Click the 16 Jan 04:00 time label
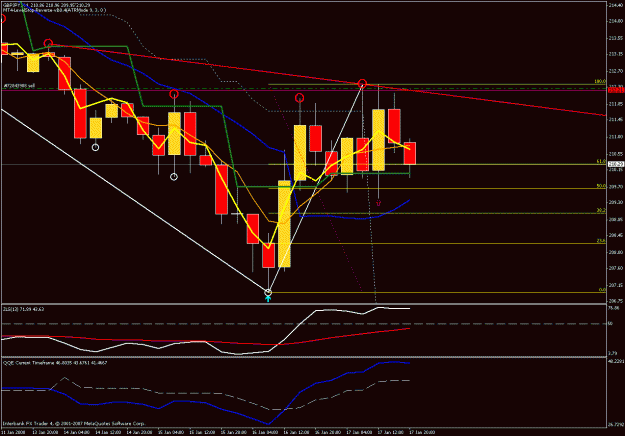Screen dimensions: 625x436 click(x=265, y=432)
